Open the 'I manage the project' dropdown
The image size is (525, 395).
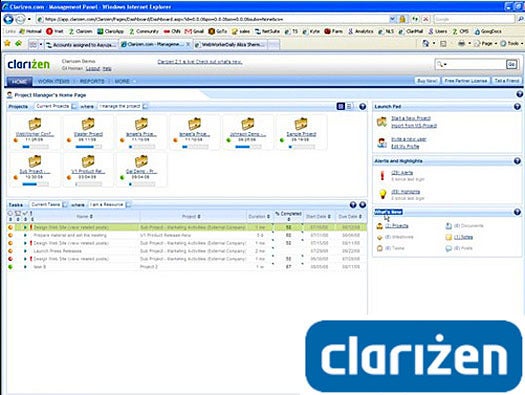pos(145,106)
